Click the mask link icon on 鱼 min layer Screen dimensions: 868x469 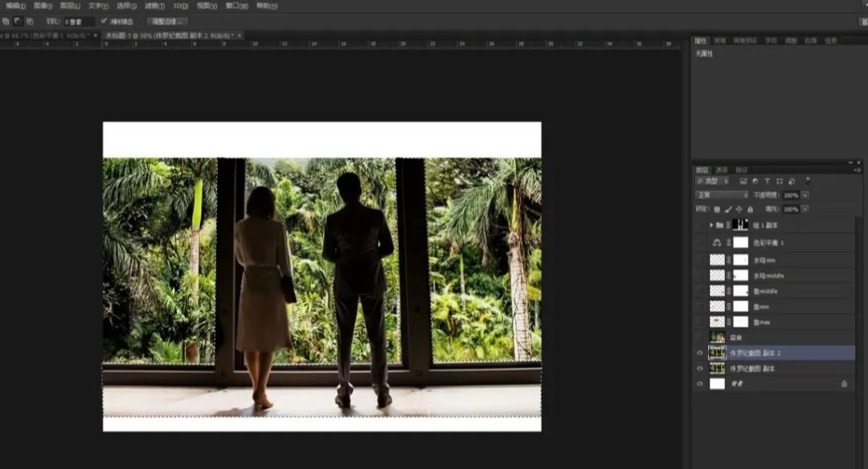[729, 307]
